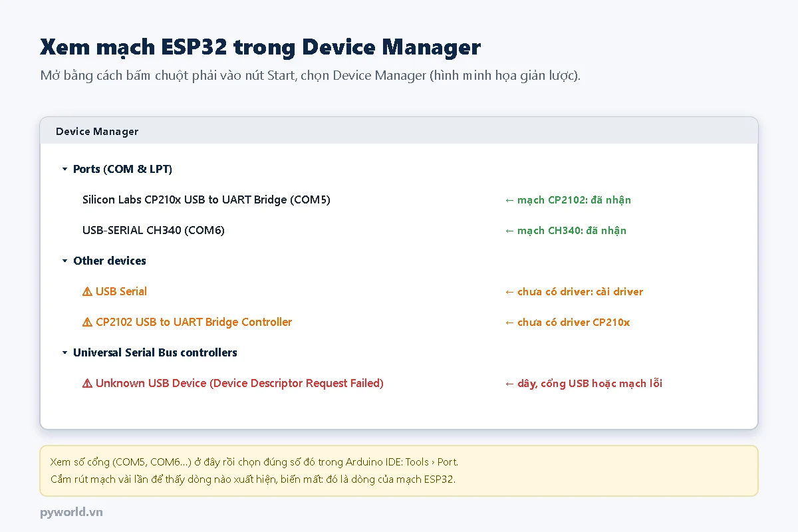Click heading 'Xem mạch ESP32 trong Device Manager'
The height and width of the screenshot is (532, 798).
point(260,47)
